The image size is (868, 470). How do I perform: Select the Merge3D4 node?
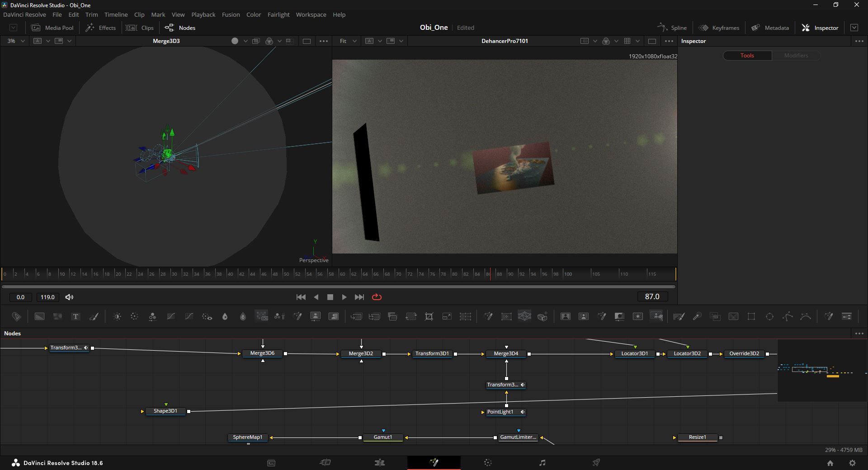point(506,353)
